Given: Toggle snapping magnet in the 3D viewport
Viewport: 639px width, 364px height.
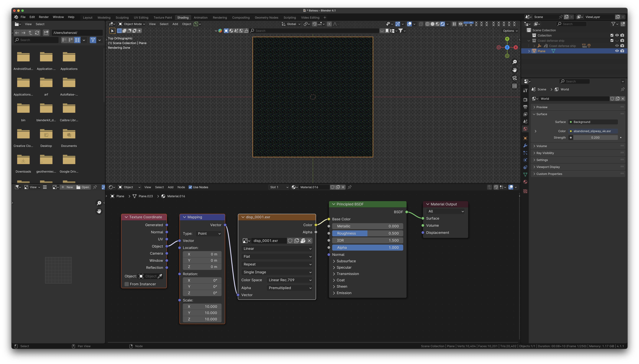Looking at the screenshot, I should 314,24.
